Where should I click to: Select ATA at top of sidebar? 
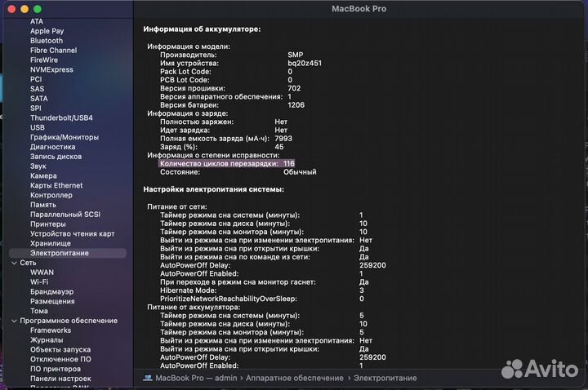pos(37,21)
